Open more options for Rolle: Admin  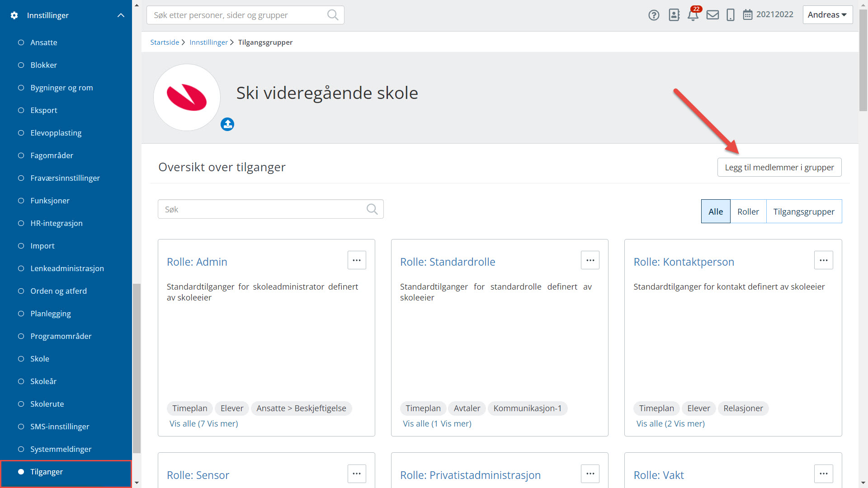click(x=357, y=260)
